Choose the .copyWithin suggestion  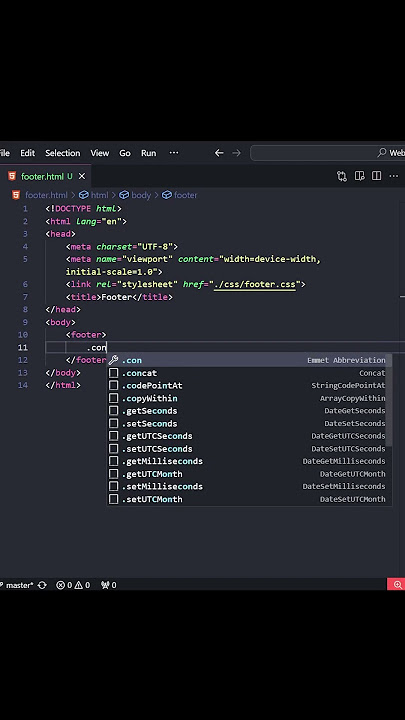(x=249, y=399)
